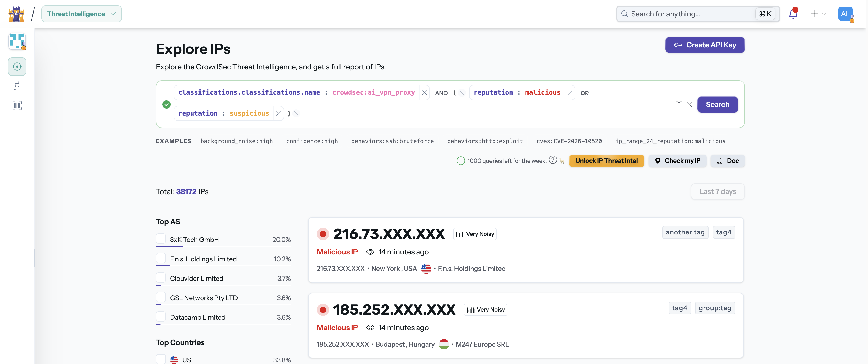This screenshot has height=364, width=868.
Task: Click the last-seen eye icon on 216.73.XXX.XXX
Action: [x=370, y=252]
